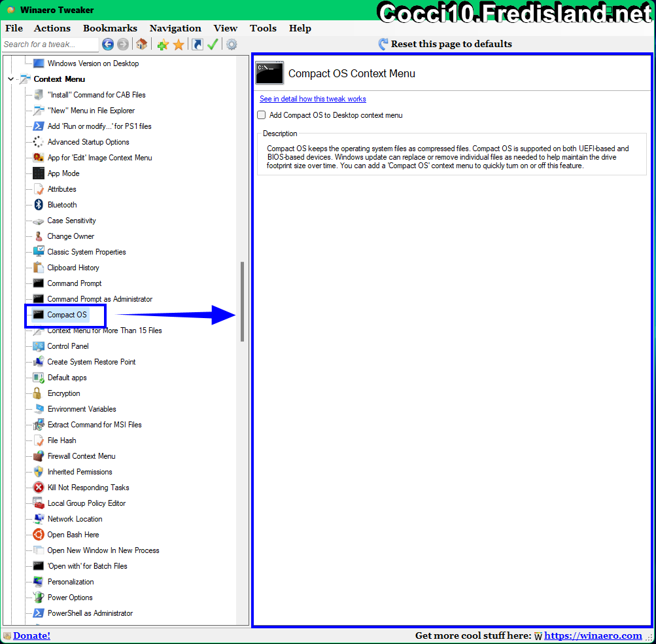Image resolution: width=656 pixels, height=644 pixels.
Task: Open the https://winaero.com link
Action: pyautogui.click(x=593, y=635)
